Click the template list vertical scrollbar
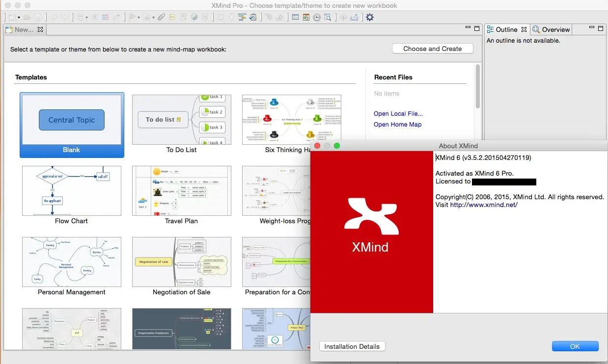The width and height of the screenshot is (608, 364). point(477,86)
